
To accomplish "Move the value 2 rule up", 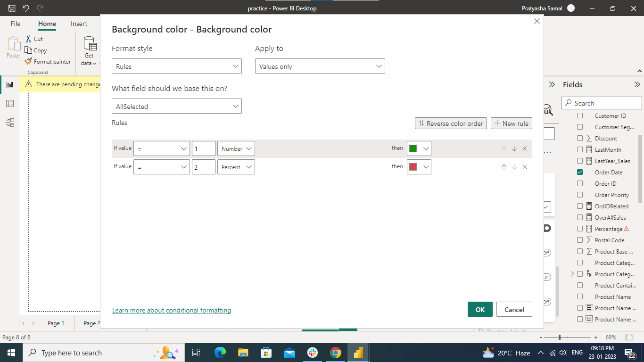I will point(504,167).
